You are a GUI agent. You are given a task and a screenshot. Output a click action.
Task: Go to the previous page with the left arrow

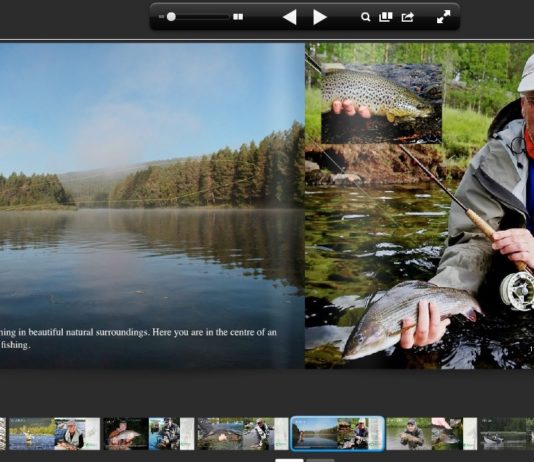coord(290,17)
